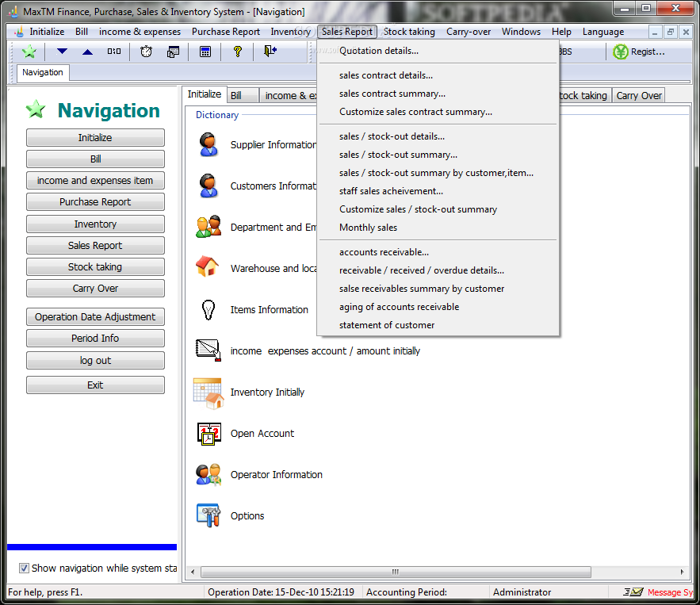Image resolution: width=700 pixels, height=605 pixels.
Task: Click the blue down-arrow toolbar icon
Action: [x=62, y=52]
